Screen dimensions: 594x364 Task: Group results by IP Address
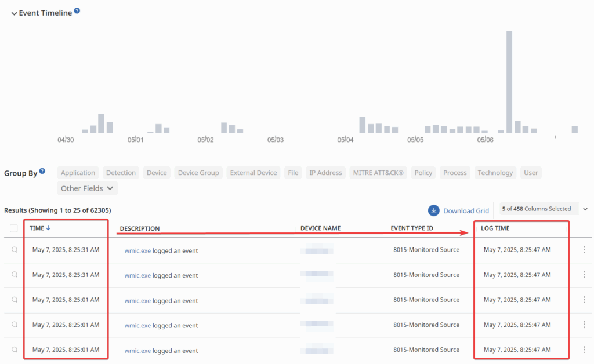click(325, 173)
